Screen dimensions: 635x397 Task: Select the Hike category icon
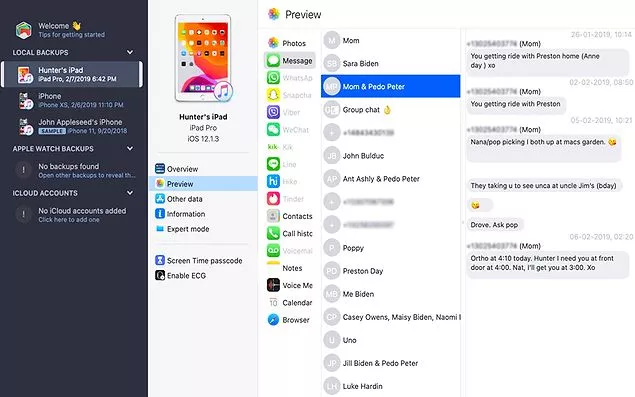tap(273, 181)
